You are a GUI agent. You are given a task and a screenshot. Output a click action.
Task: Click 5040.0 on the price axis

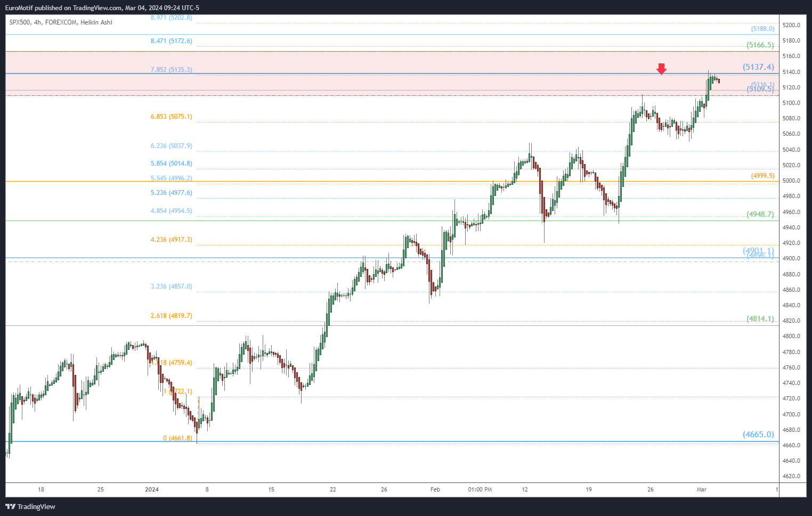pos(791,150)
